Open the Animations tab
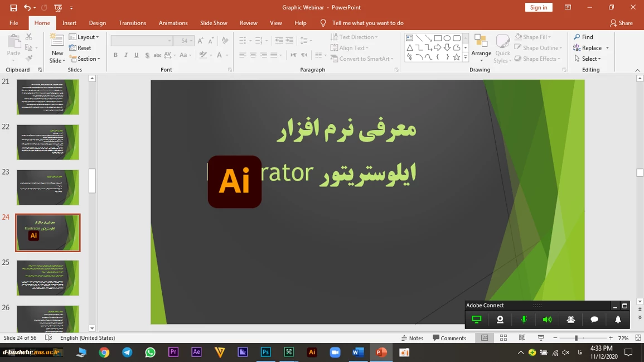644x362 pixels. [x=173, y=23]
